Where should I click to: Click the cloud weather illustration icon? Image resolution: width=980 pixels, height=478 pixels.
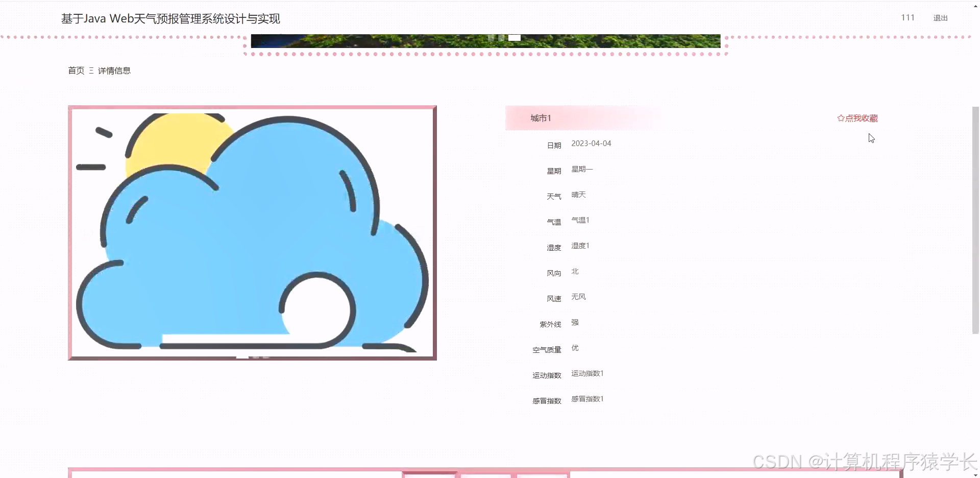point(252,232)
